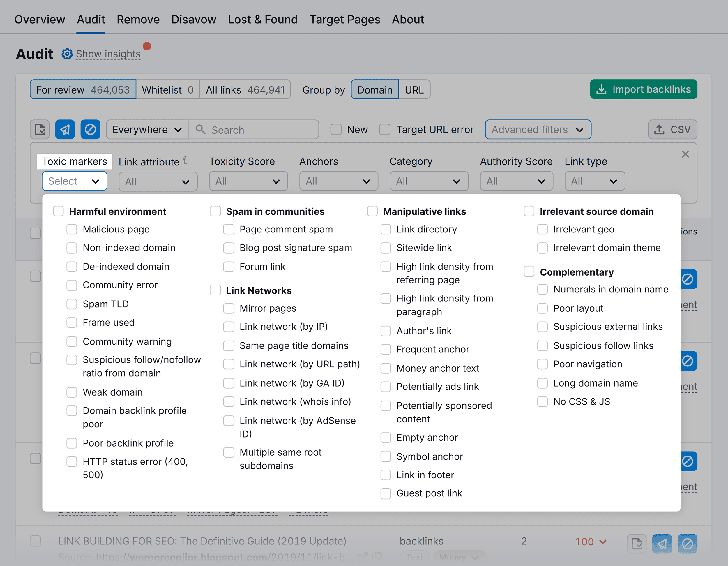Check Harmful environment group checkbox

tap(58, 211)
